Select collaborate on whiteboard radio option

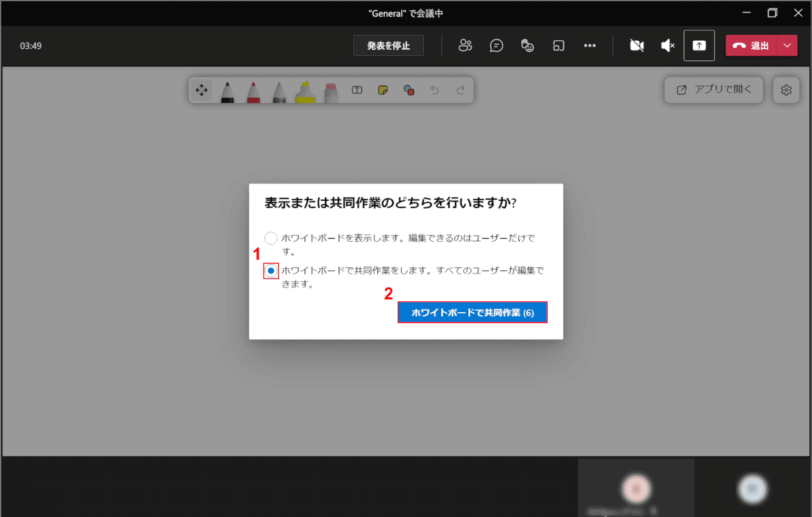pos(271,271)
